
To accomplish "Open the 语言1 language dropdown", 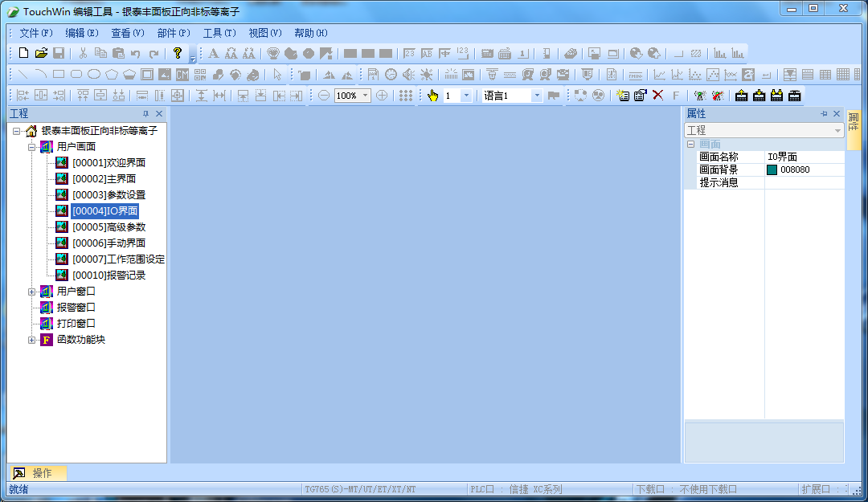I will 537,96.
